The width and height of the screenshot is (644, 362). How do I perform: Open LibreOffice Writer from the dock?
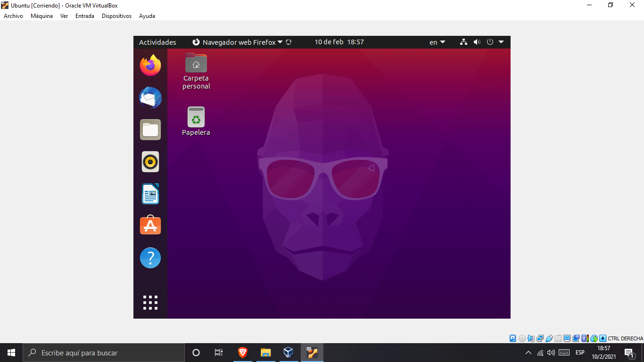pyautogui.click(x=150, y=194)
